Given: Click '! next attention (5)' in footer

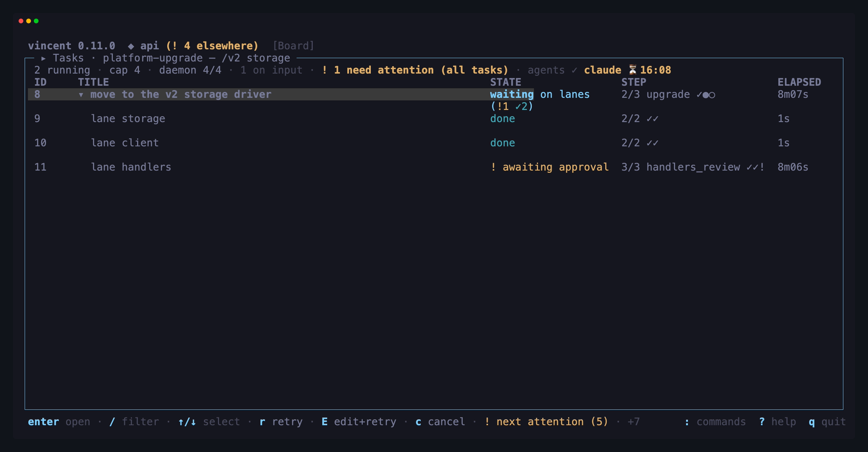Looking at the screenshot, I should (x=546, y=422).
